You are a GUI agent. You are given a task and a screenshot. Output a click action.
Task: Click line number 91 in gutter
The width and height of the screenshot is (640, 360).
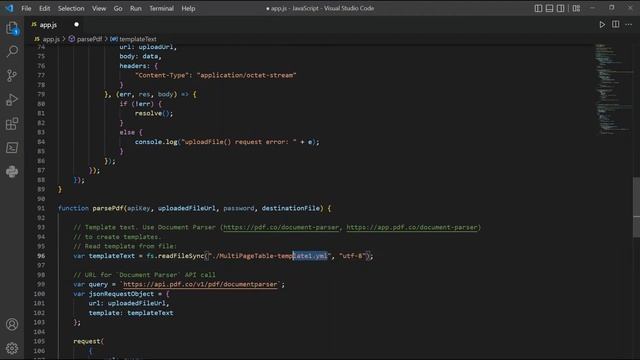[41, 208]
